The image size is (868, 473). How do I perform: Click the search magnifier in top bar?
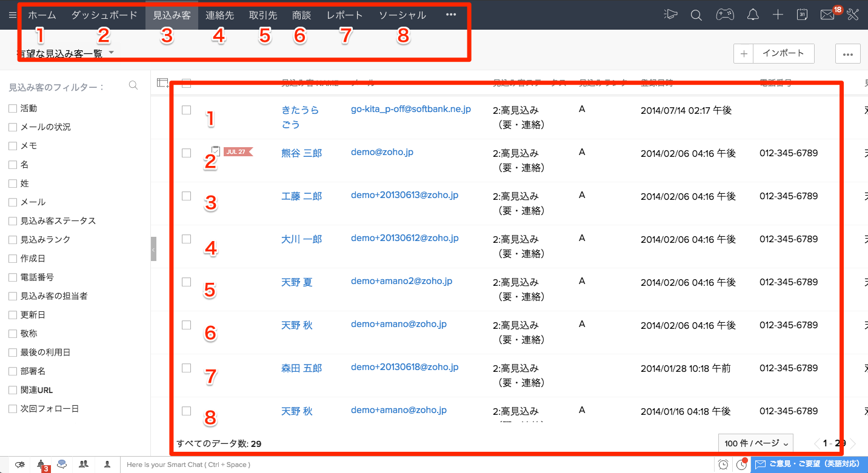696,15
